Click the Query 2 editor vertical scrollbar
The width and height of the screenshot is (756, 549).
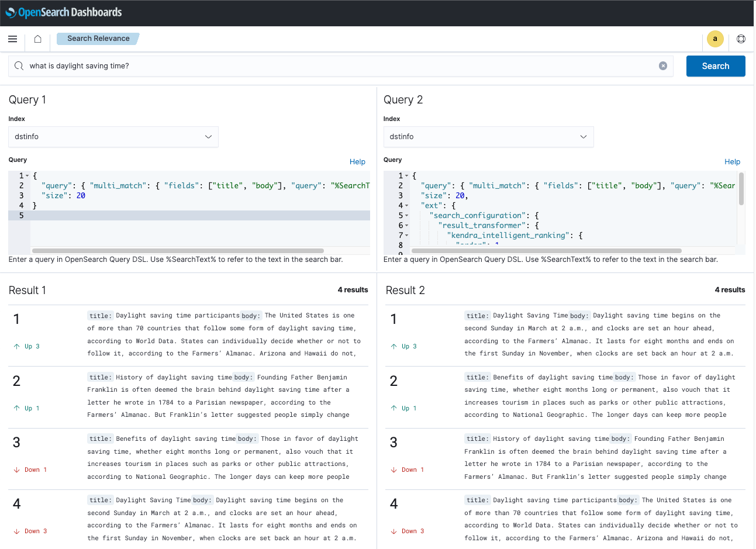click(741, 189)
